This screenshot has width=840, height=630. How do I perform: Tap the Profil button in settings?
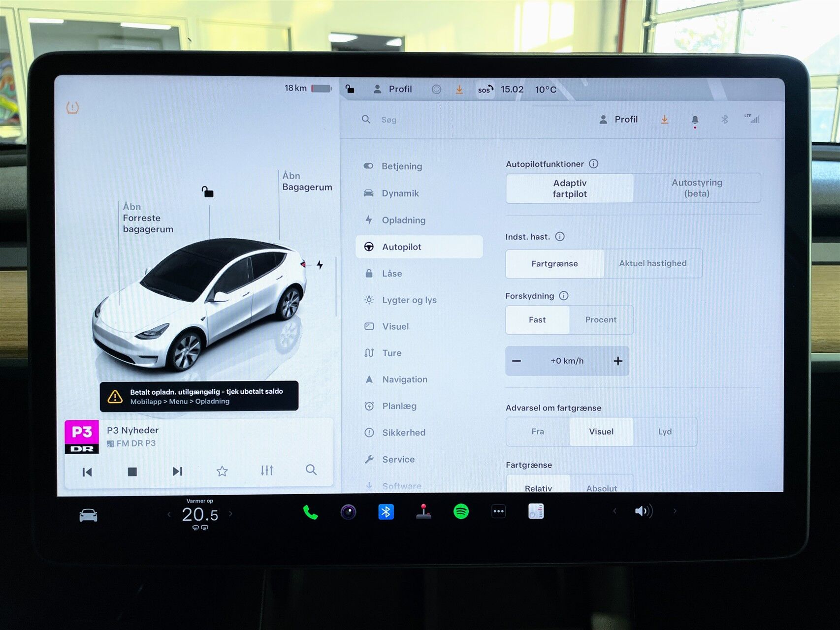click(x=619, y=119)
